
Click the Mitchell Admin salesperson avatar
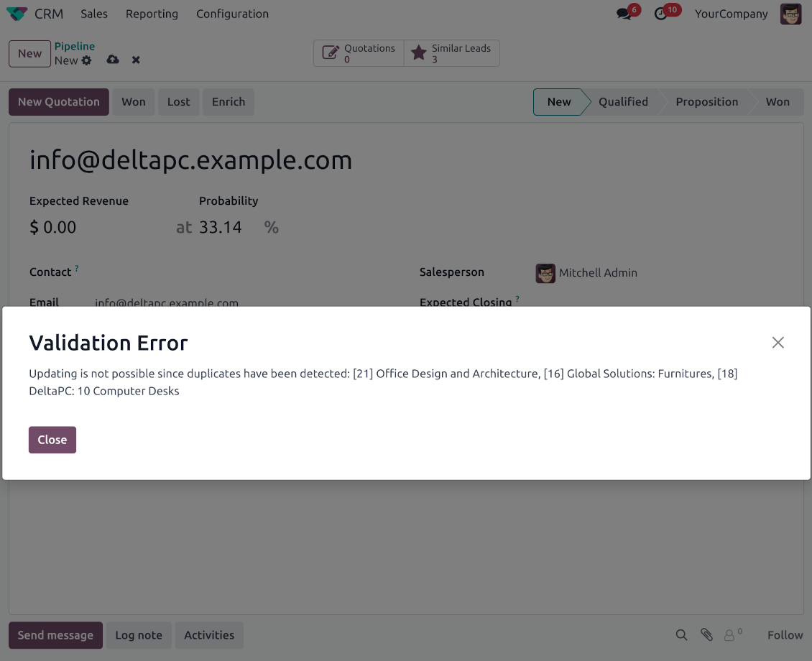(545, 273)
